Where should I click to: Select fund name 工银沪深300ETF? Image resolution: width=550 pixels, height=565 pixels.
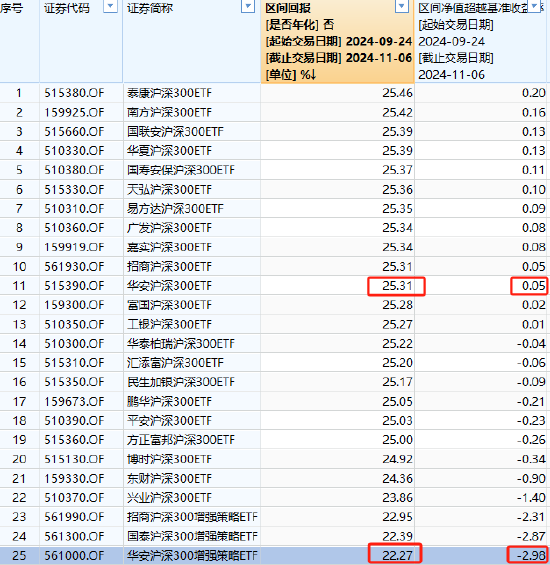(x=169, y=324)
